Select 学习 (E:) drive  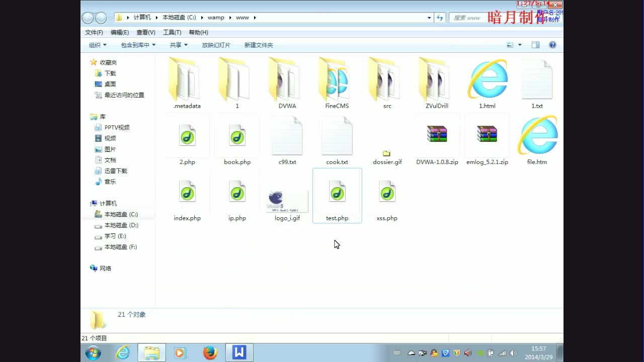[115, 236]
